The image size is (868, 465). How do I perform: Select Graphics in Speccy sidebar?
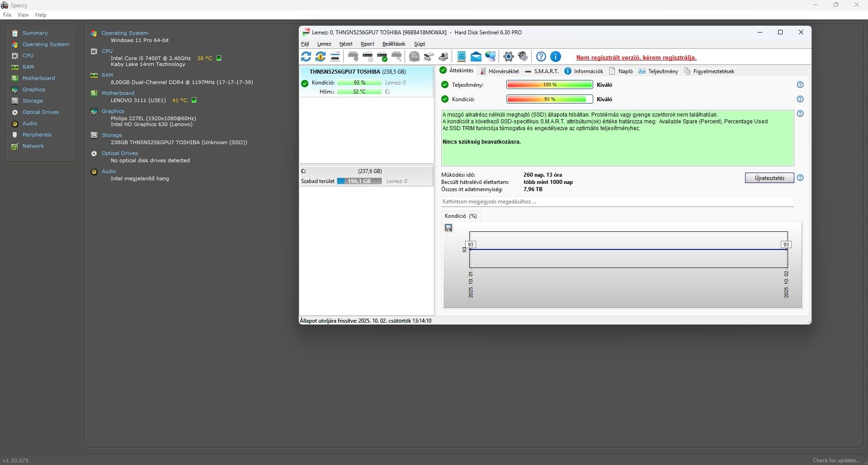(x=34, y=89)
